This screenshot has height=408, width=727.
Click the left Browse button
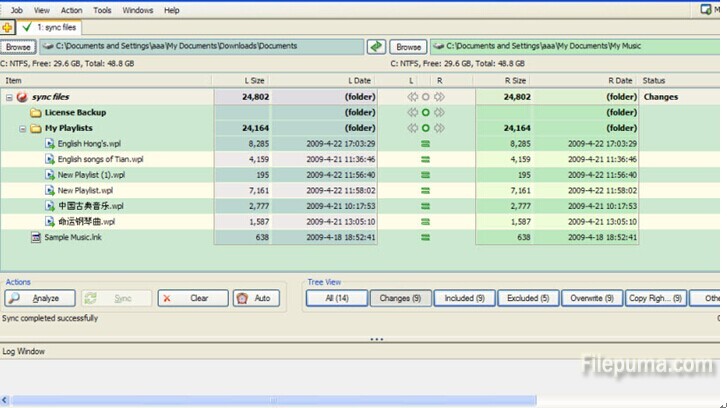(18, 46)
